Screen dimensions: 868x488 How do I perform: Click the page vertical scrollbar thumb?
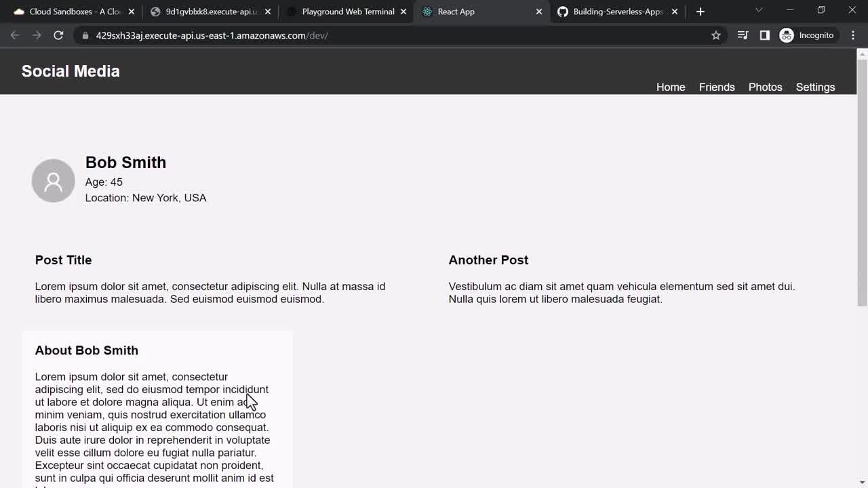coord(862,182)
